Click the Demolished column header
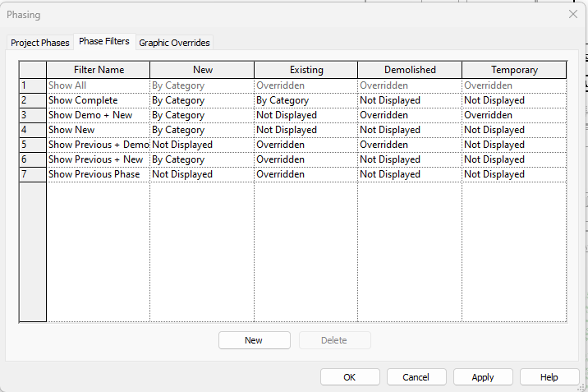The height and width of the screenshot is (392, 588). tap(410, 70)
